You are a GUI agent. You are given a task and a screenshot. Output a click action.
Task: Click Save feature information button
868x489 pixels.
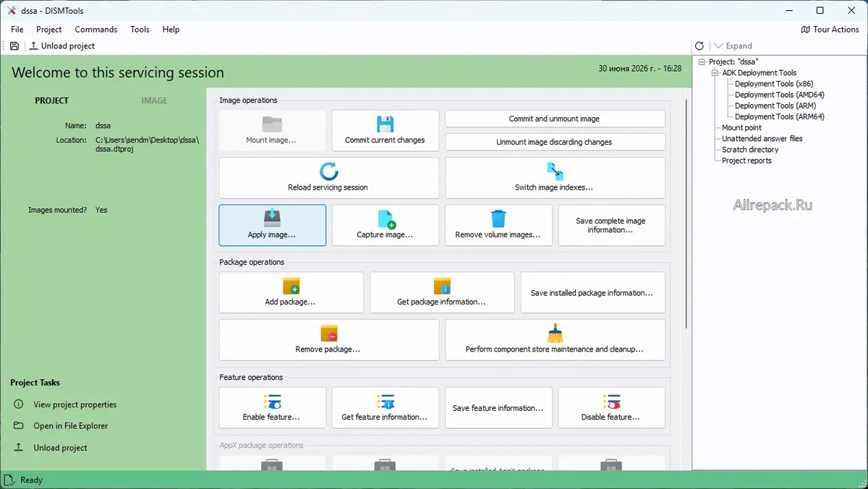coord(498,408)
